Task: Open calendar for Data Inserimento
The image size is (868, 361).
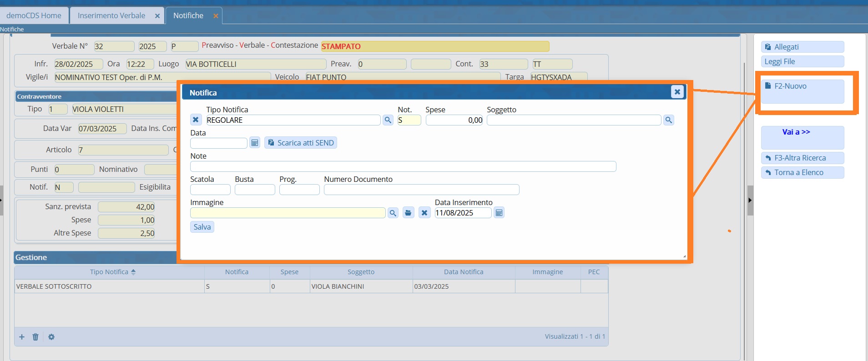Action: click(499, 213)
